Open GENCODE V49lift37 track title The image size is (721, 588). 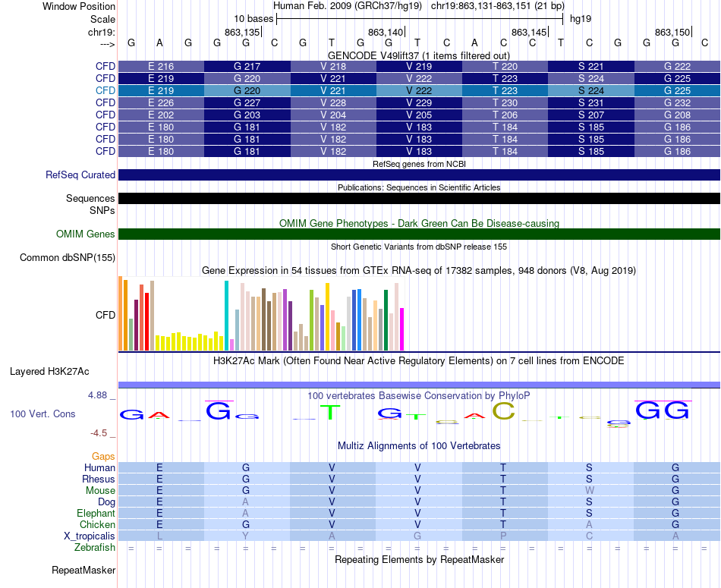point(418,55)
